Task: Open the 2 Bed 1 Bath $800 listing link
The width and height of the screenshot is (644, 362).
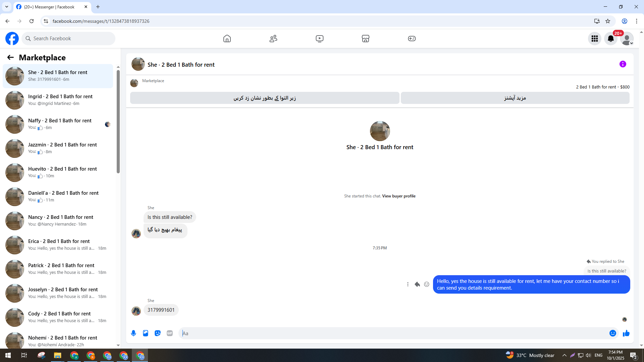Action: (603, 87)
